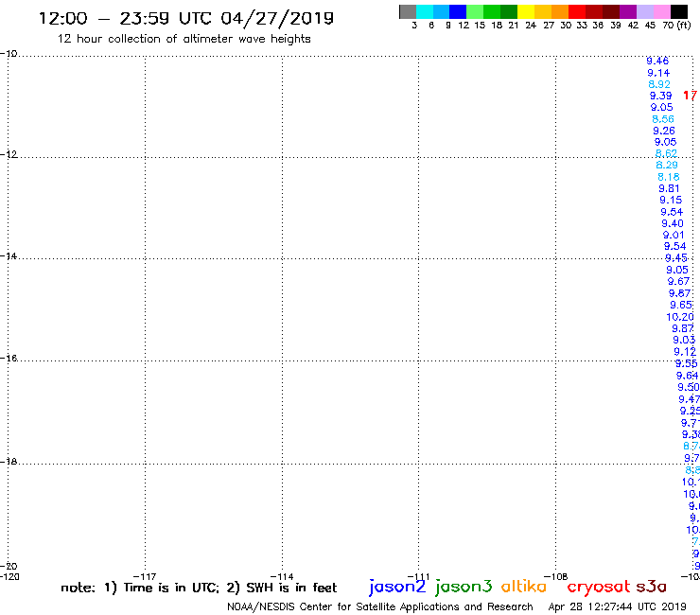Viewport: 700px width, 615px height.
Task: Click the longitude label -117
Action: point(145,576)
